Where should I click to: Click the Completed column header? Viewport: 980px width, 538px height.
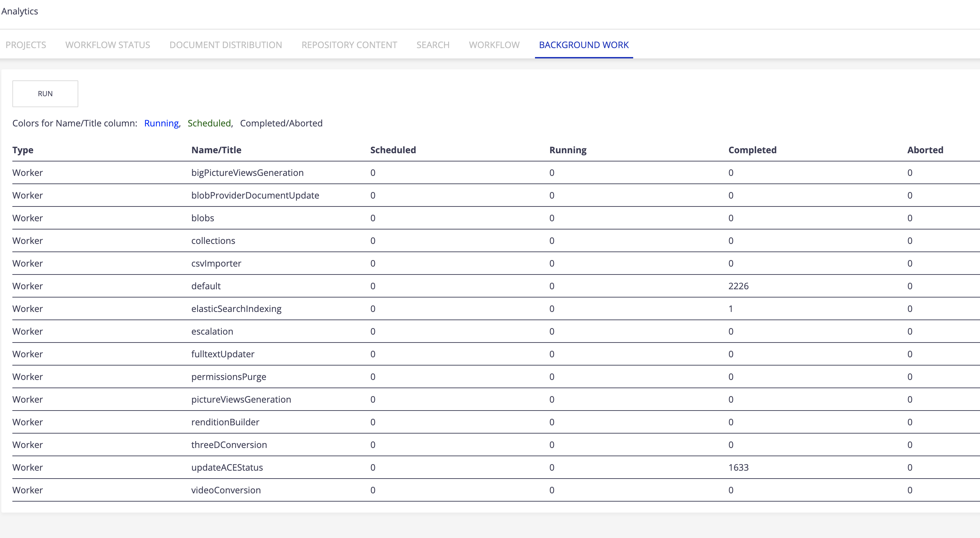[752, 150]
